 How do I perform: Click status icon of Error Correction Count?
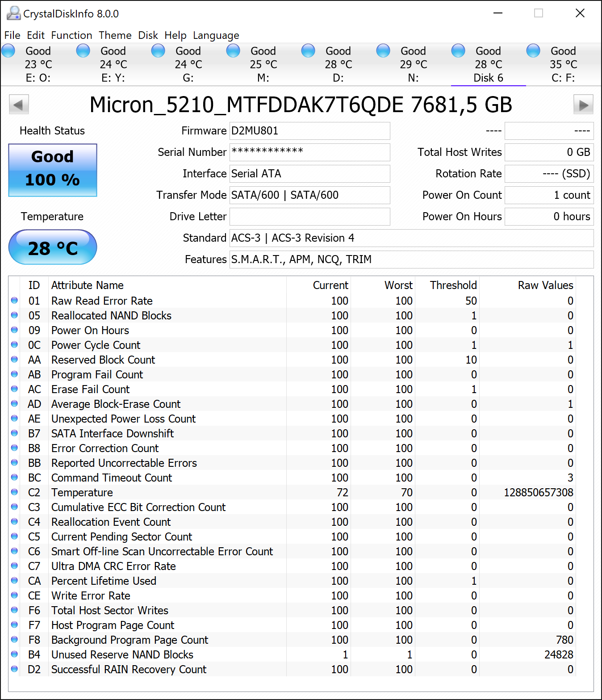click(x=14, y=448)
